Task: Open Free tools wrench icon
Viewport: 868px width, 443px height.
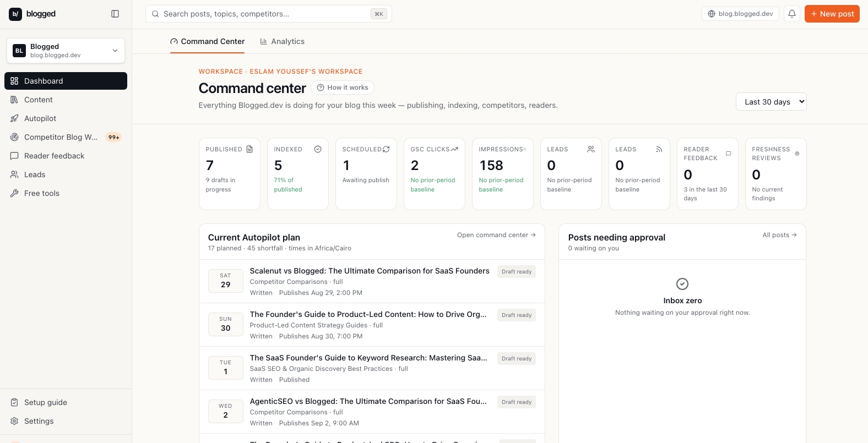Action: click(14, 193)
